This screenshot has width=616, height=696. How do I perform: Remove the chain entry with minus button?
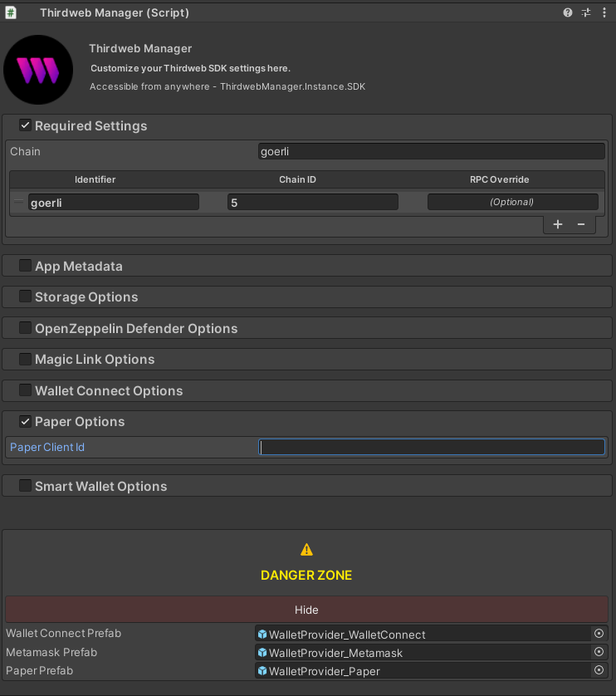(x=581, y=224)
